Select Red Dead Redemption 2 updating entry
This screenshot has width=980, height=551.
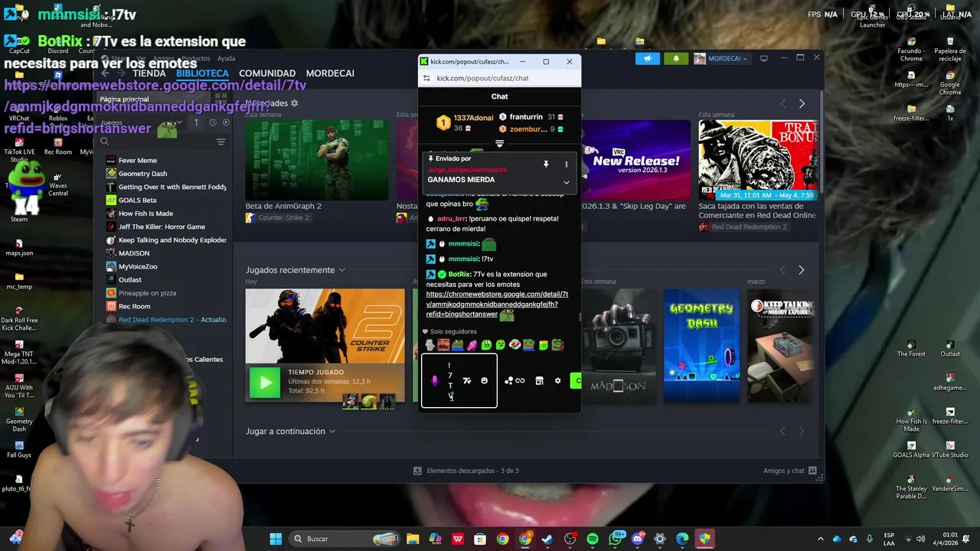167,320
